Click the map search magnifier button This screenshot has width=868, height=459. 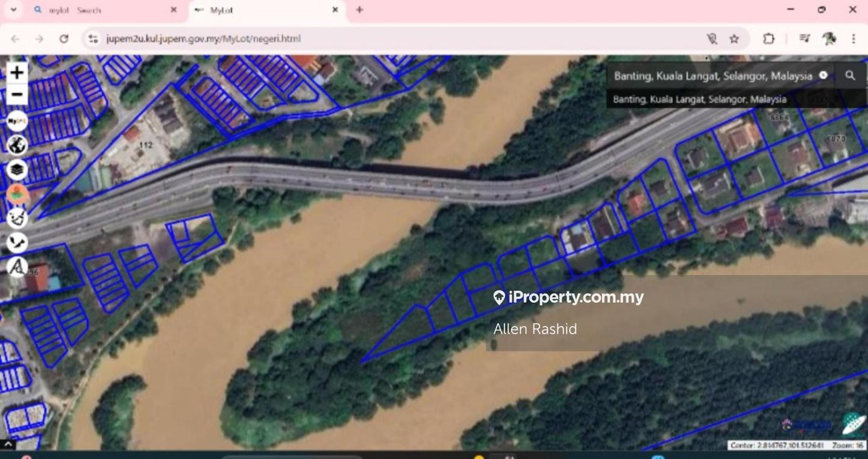coord(850,75)
